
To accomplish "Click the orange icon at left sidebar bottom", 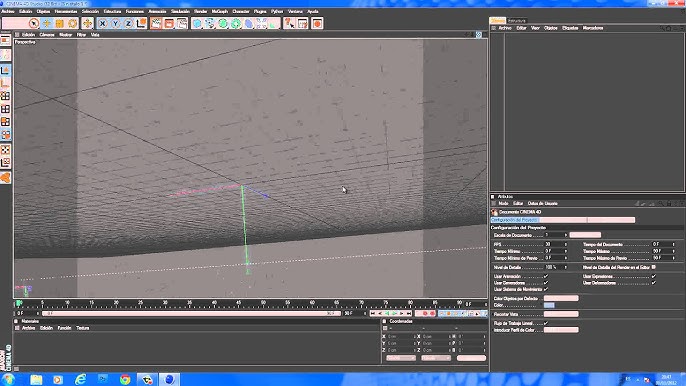I will (5, 177).
